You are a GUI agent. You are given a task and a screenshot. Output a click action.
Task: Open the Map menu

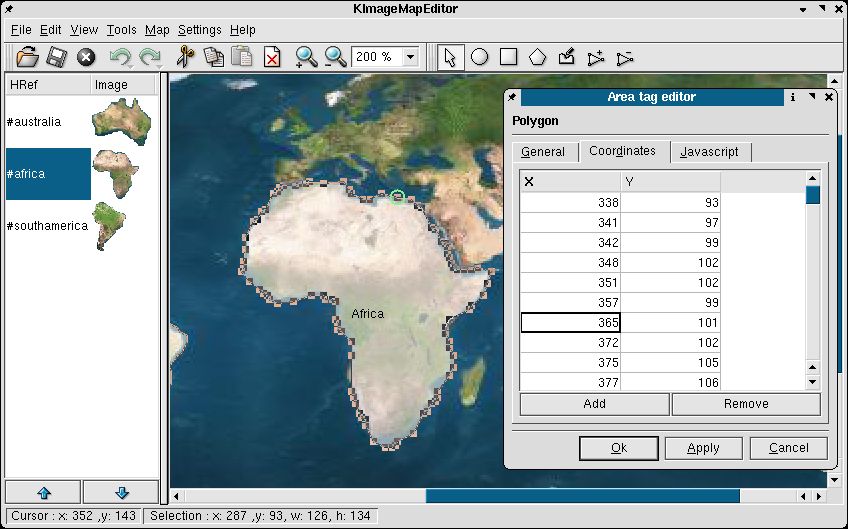tap(156, 30)
